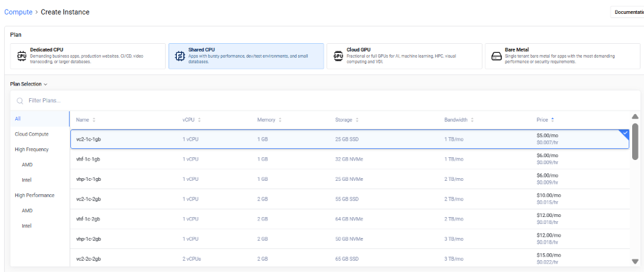
Task: Collapse the Plan Selection section
Action: pos(29,84)
